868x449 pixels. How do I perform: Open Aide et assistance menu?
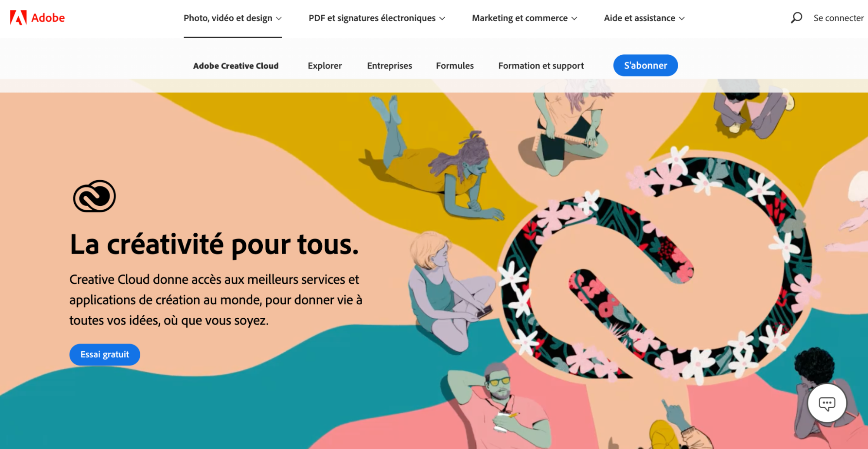tap(644, 18)
